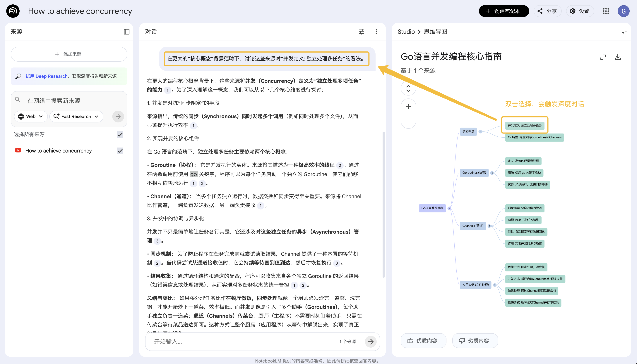Download the Go并发 mind map

coord(618,57)
